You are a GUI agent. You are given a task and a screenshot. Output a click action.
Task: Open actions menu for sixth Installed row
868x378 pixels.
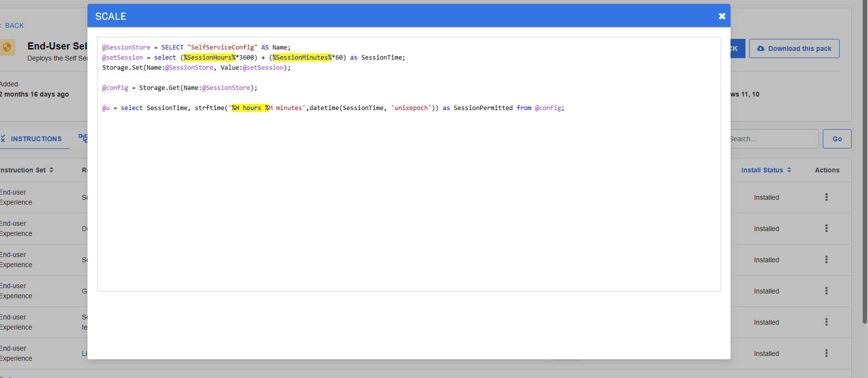pos(826,353)
